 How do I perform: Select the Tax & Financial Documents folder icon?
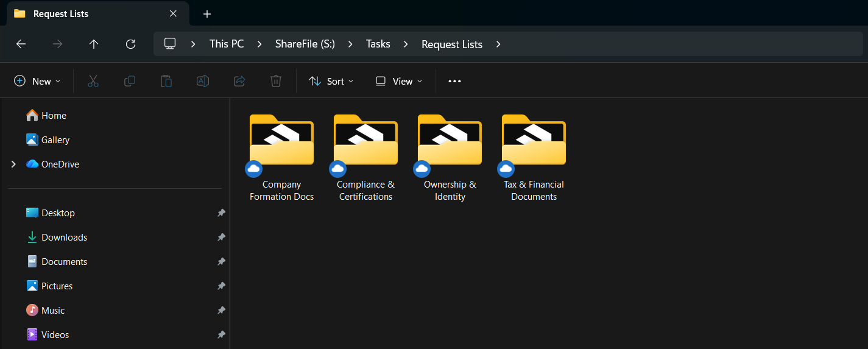pyautogui.click(x=534, y=140)
